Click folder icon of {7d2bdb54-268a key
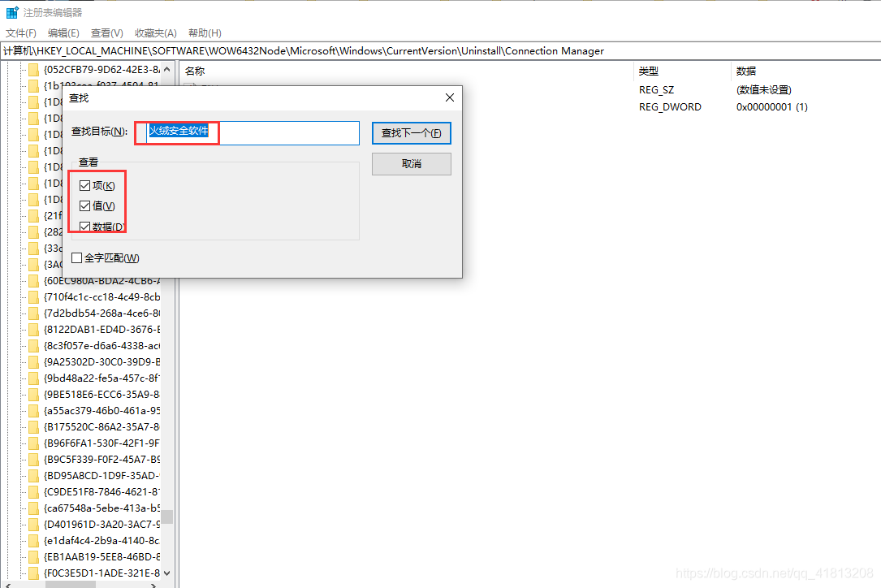The width and height of the screenshot is (881, 588). click(x=34, y=313)
